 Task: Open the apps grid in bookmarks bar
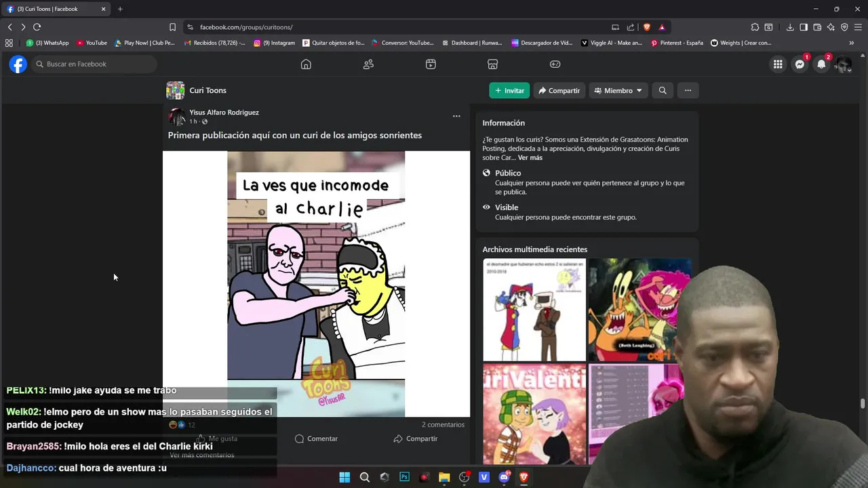(9, 43)
